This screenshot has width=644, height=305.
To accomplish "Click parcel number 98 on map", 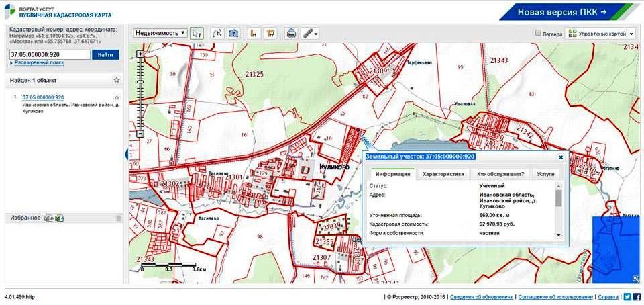I will (x=259, y=236).
